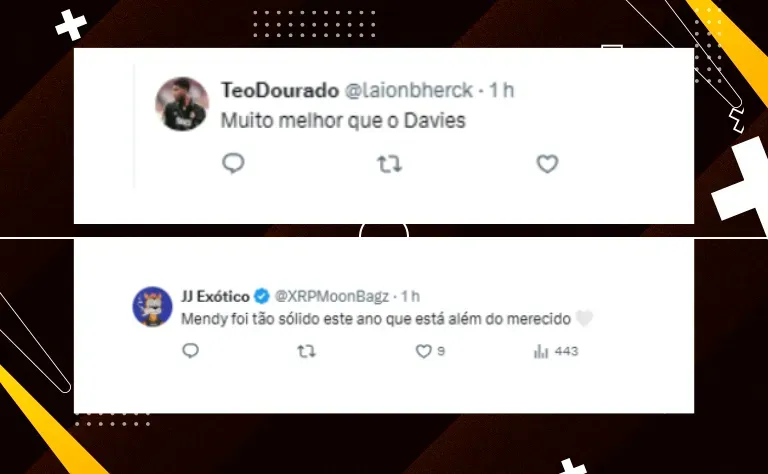Click the blue verified badge next to JJ Exótico

pyautogui.click(x=262, y=296)
